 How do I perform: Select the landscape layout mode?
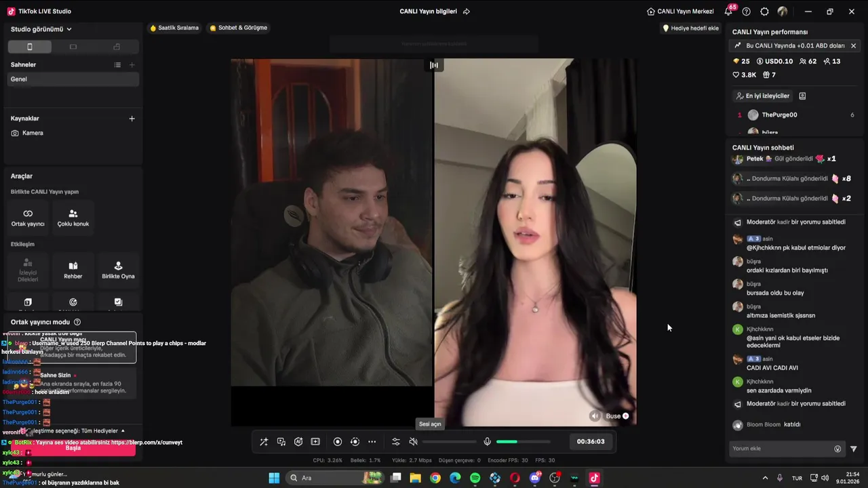tap(73, 47)
